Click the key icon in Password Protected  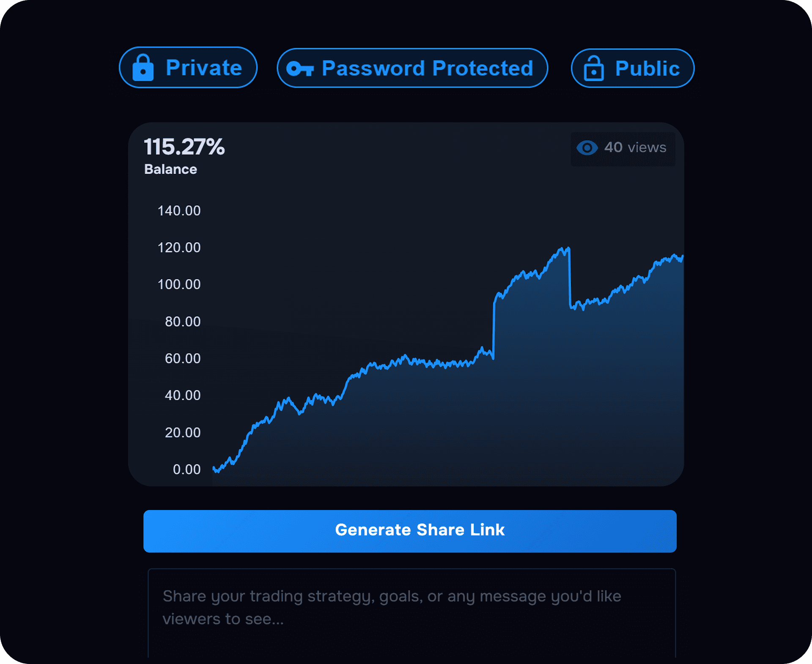[x=300, y=69]
